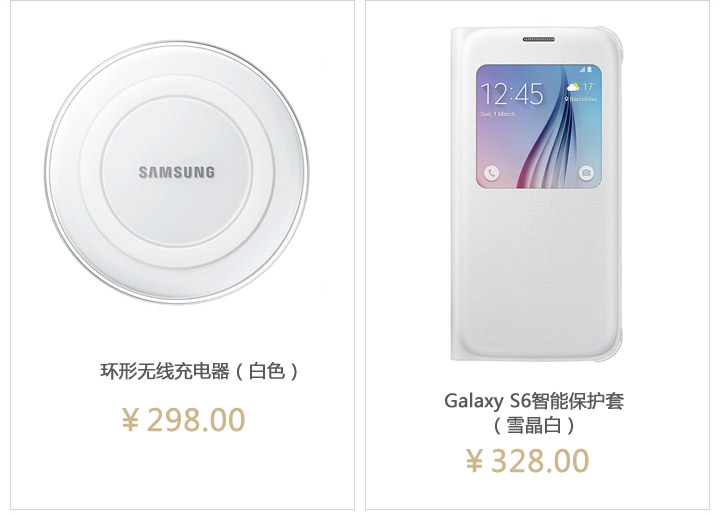Click the SAMSUNG logo on the charger
The width and height of the screenshot is (720, 515).
(177, 173)
